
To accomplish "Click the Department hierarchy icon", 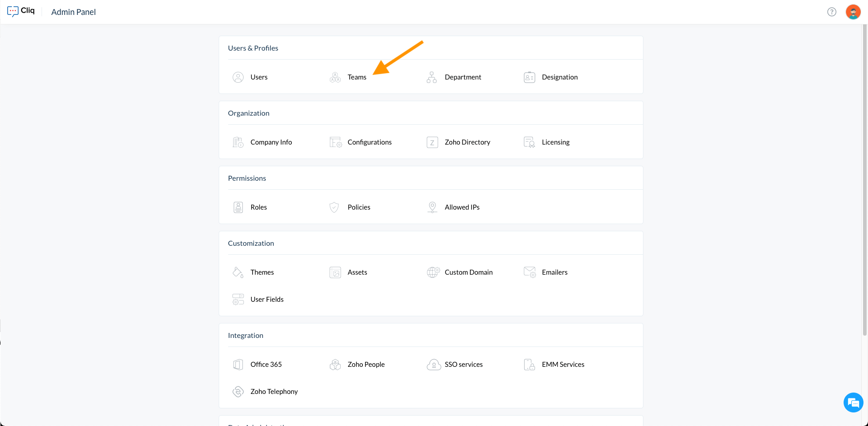I will (432, 77).
